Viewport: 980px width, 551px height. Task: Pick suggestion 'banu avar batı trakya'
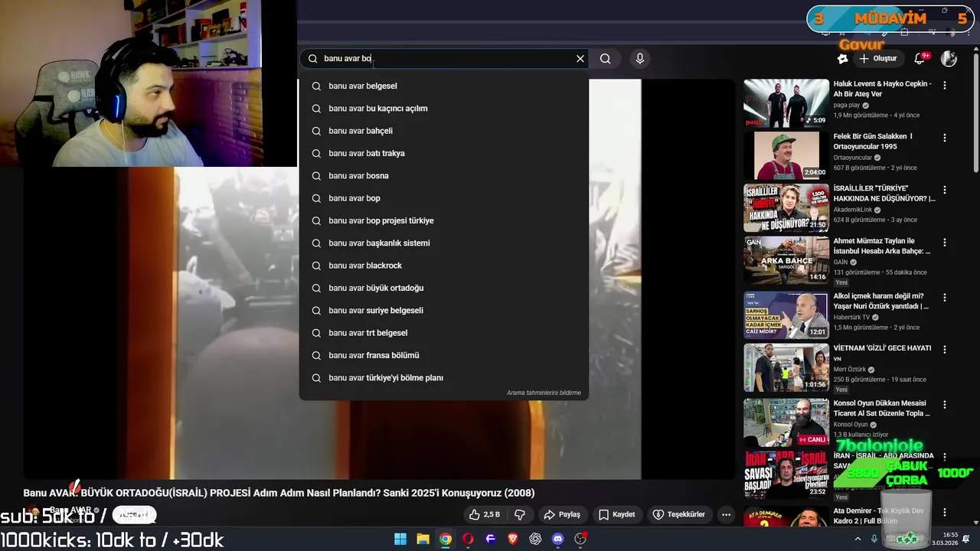coord(444,153)
